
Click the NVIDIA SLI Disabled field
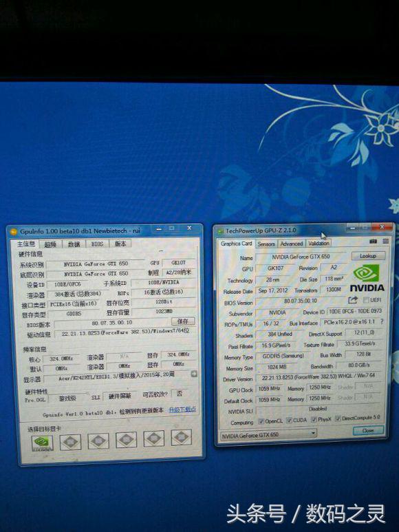coord(318,409)
